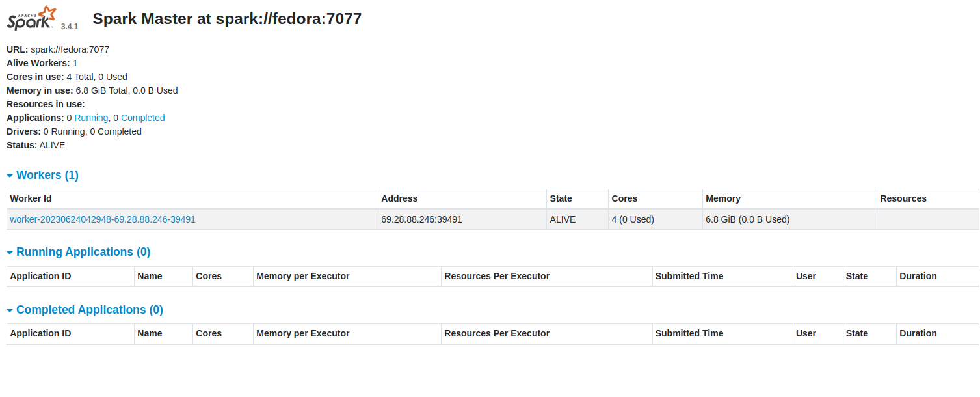Sort running applications by Duration
The image size is (980, 397).
pyautogui.click(x=918, y=276)
